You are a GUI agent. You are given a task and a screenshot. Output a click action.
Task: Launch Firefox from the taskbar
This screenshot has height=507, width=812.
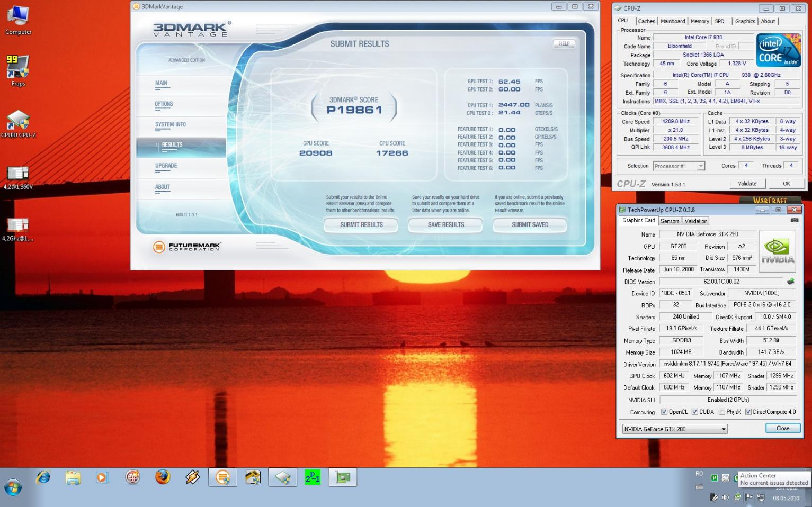click(x=163, y=477)
